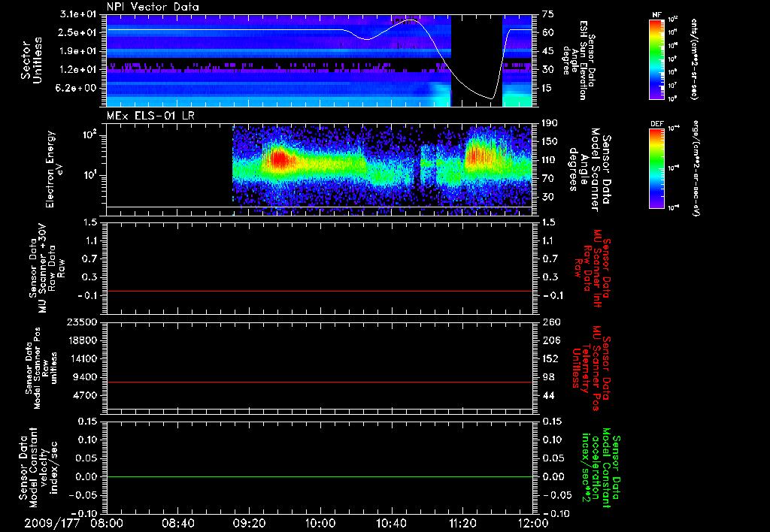Click the 'Sector Unitless' axis title
This screenshot has width=770, height=532.
click(32, 61)
